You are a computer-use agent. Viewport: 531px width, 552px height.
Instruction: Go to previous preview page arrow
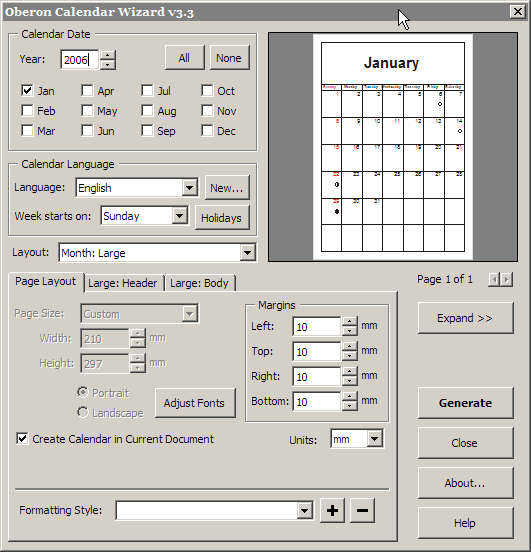[x=494, y=280]
